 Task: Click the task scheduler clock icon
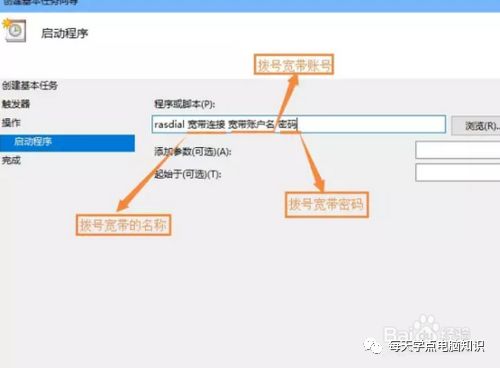pos(14,31)
